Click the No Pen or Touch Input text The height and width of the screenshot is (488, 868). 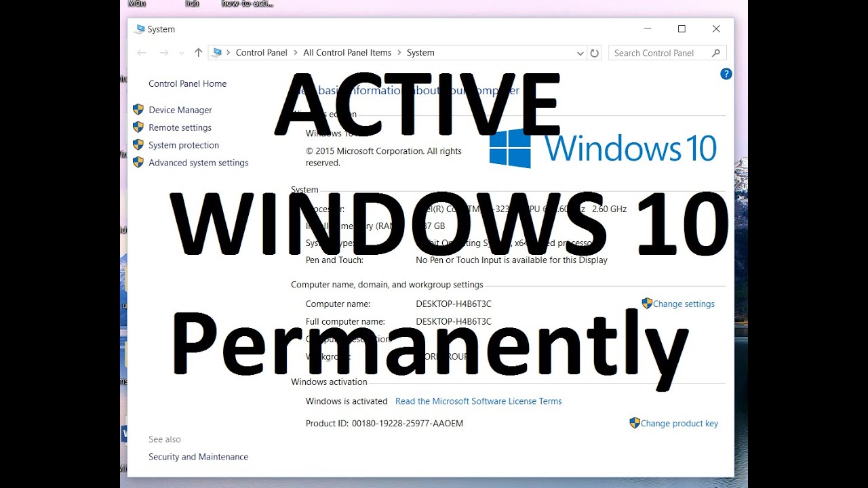511,260
